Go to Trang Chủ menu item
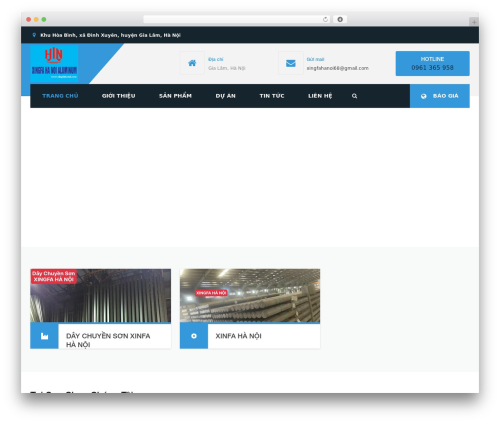 tap(60, 96)
